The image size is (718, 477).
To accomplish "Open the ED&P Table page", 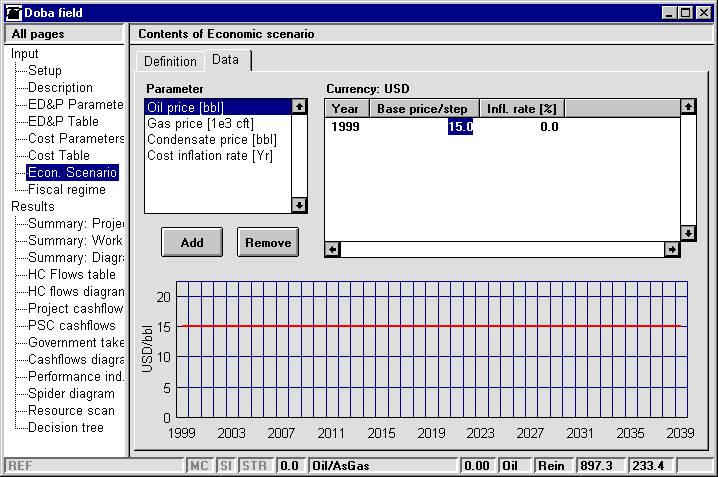I will pyautogui.click(x=63, y=121).
